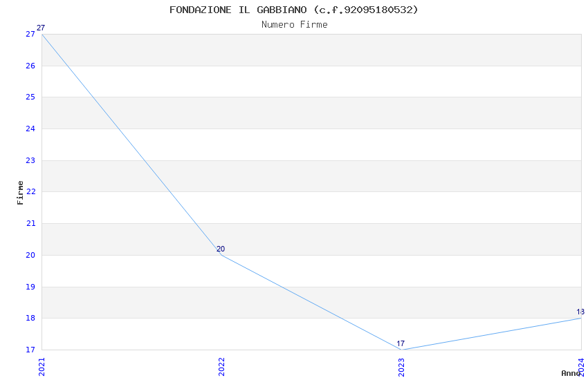Select y-axis tick value 22
This screenshot has width=588, height=380.
(30, 191)
